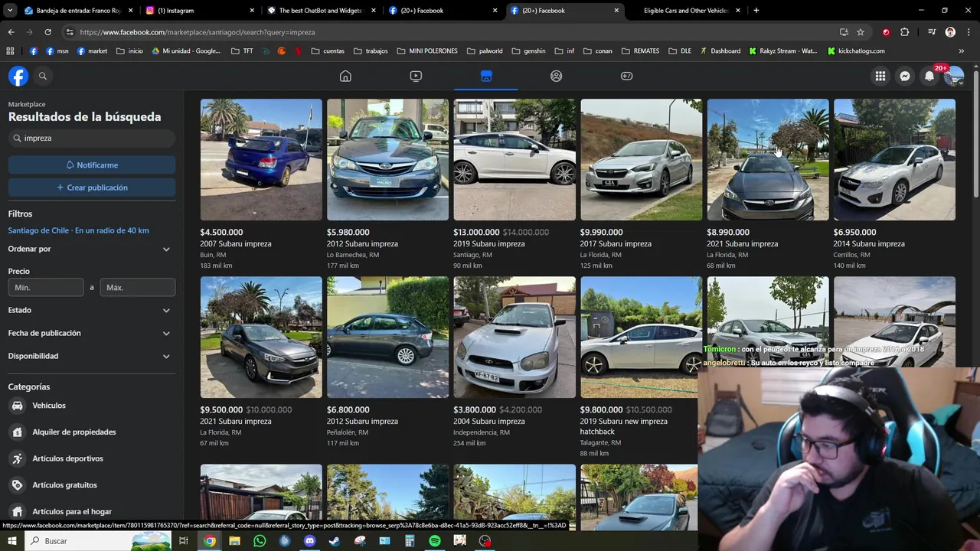Open the browser extensions puzzle icon
980x551 pixels.
904,32
